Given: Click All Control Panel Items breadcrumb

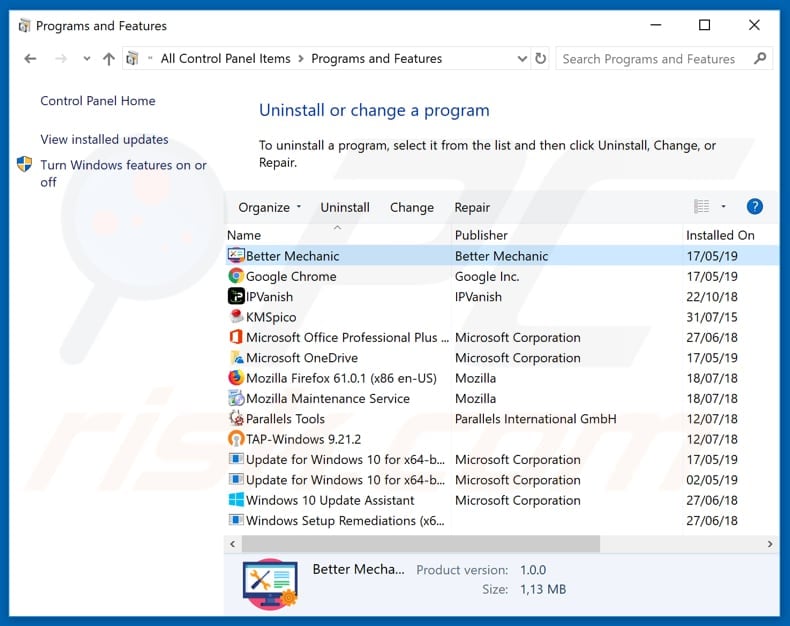Looking at the screenshot, I should point(226,58).
